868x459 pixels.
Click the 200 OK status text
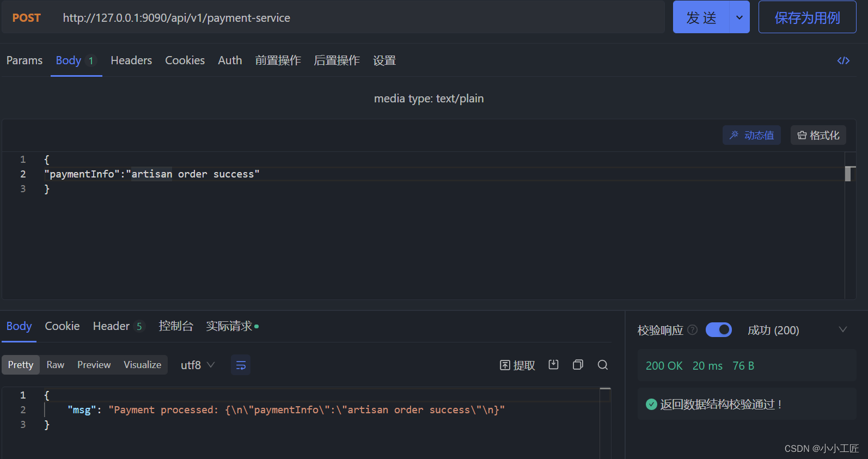[x=664, y=366]
